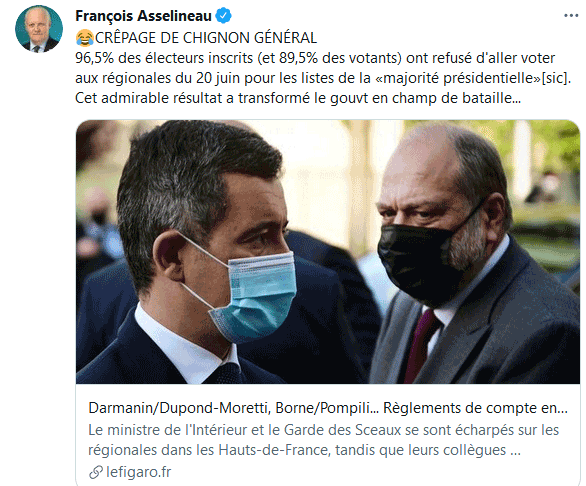
Task: Click the tweet line starting with 96,5% des électeurs
Action: click(315, 58)
